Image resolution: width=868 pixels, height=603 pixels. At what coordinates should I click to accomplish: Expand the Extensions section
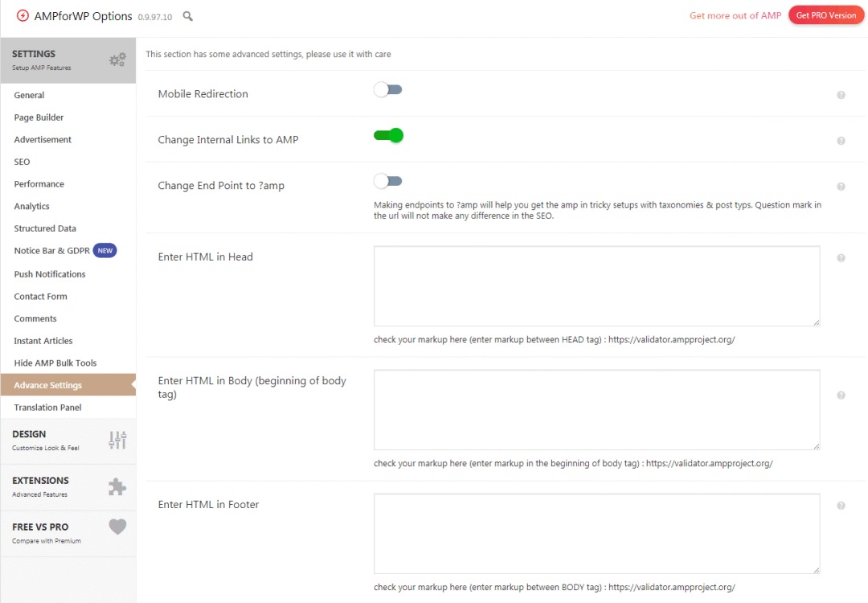pos(68,487)
